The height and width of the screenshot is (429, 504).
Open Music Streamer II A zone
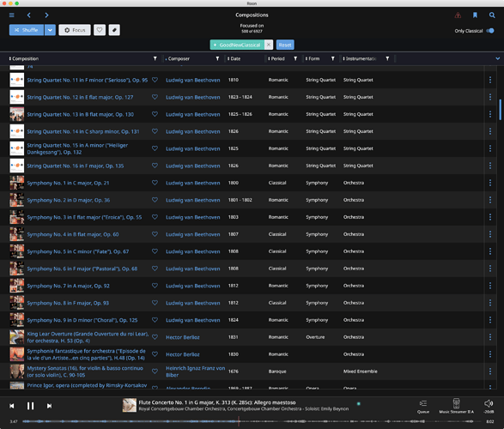point(457,406)
